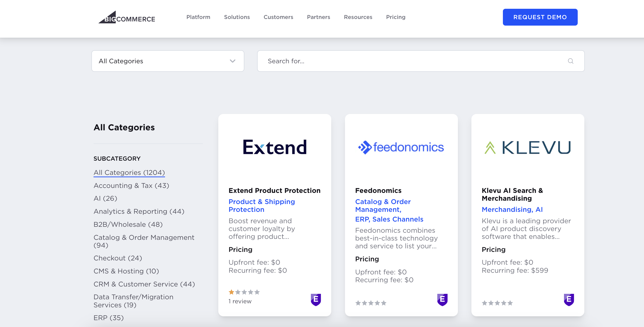
Task: Click the 1 review text
Action: [240, 301]
